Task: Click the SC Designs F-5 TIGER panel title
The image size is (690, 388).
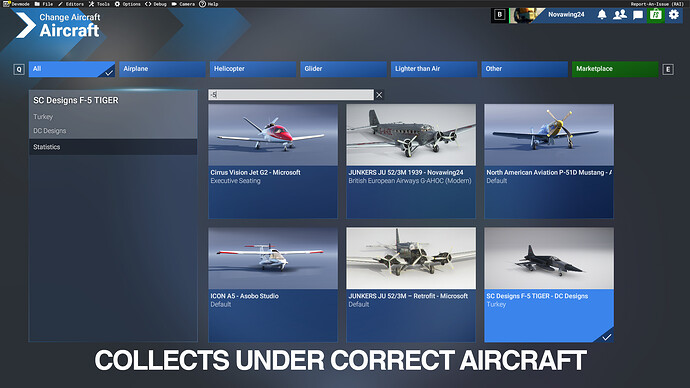Action: click(x=76, y=100)
